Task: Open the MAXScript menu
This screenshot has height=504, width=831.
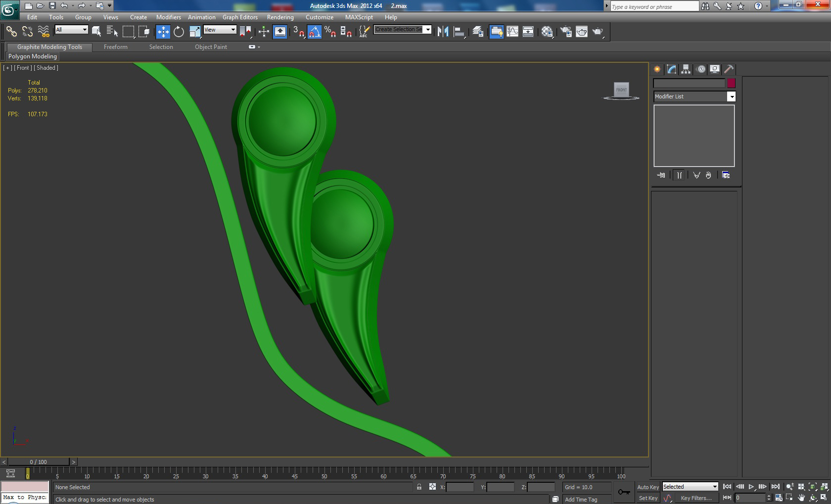Action: coord(359,17)
